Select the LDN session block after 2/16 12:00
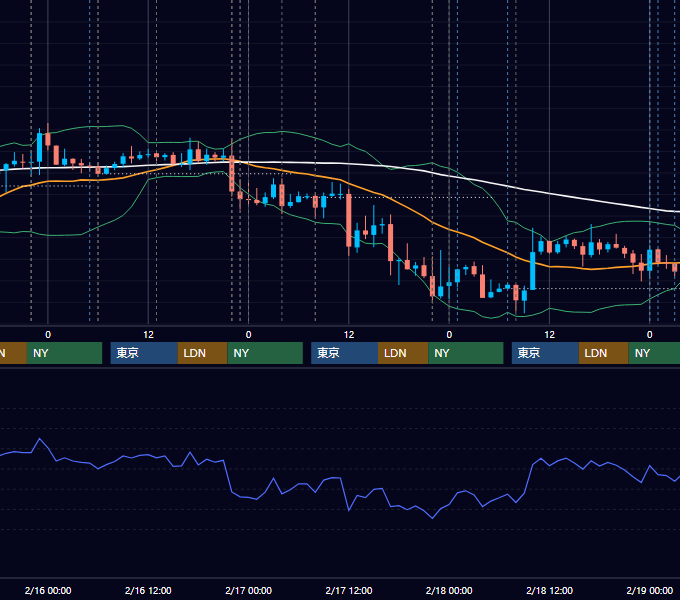This screenshot has height=600, width=680. tap(203, 353)
